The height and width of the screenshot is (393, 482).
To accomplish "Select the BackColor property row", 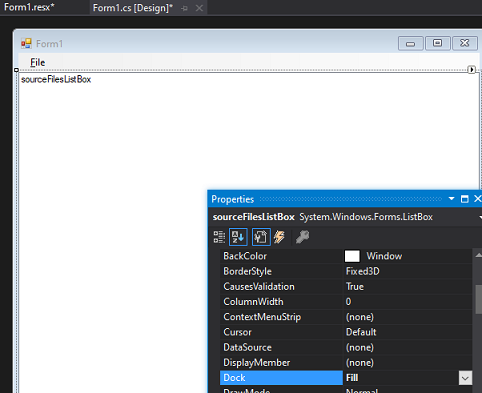I will point(346,256).
